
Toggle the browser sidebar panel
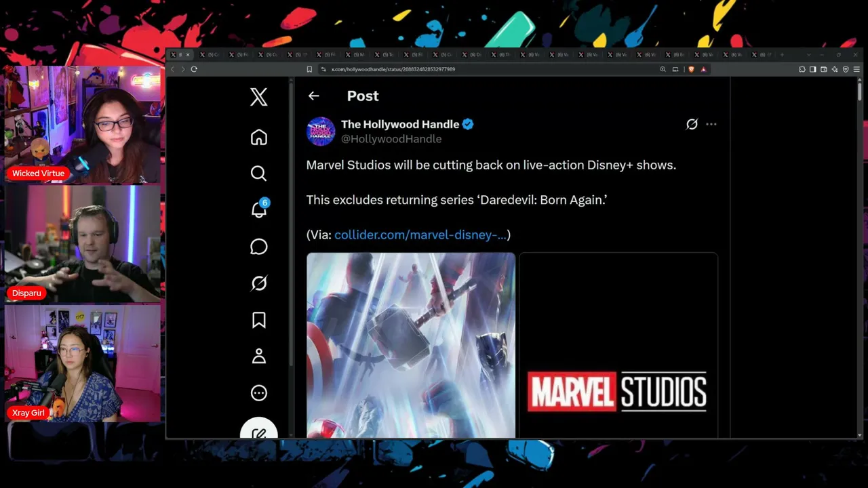pyautogui.click(x=813, y=69)
